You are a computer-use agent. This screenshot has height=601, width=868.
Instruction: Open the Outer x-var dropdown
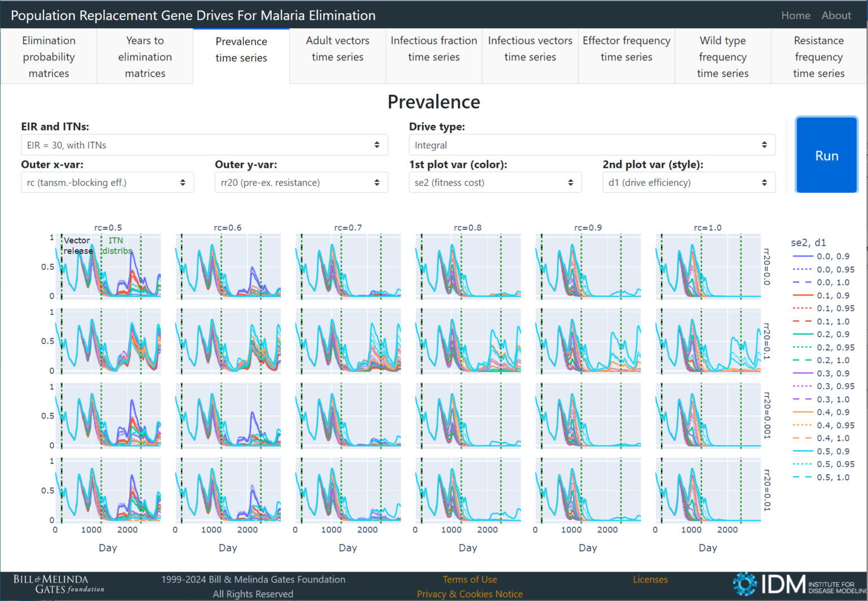point(107,183)
